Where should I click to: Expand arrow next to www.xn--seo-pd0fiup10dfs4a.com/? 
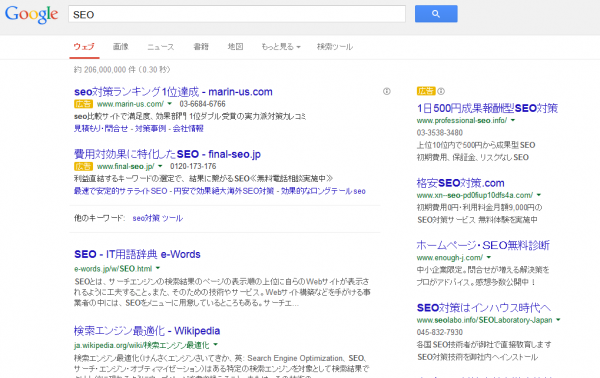[x=539, y=195]
